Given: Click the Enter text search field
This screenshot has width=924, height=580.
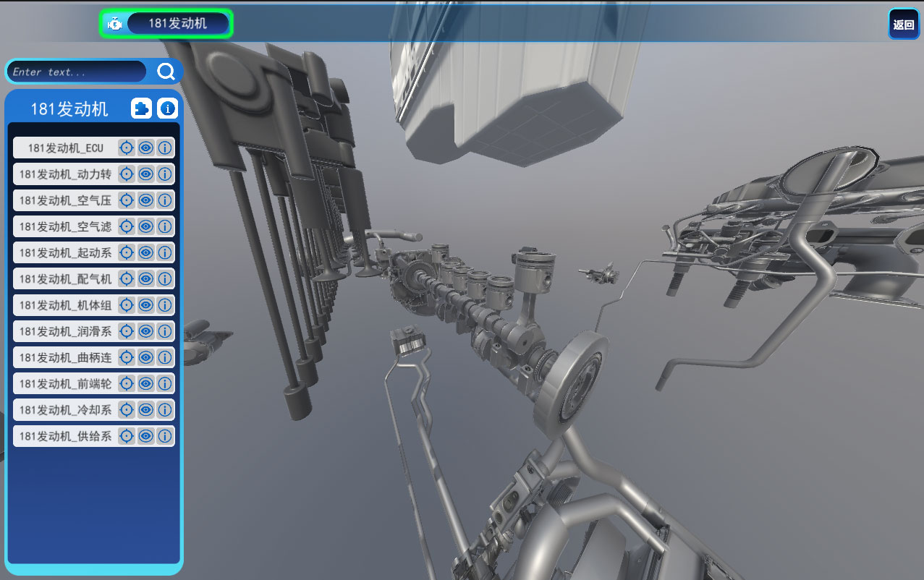Looking at the screenshot, I should [x=76, y=72].
